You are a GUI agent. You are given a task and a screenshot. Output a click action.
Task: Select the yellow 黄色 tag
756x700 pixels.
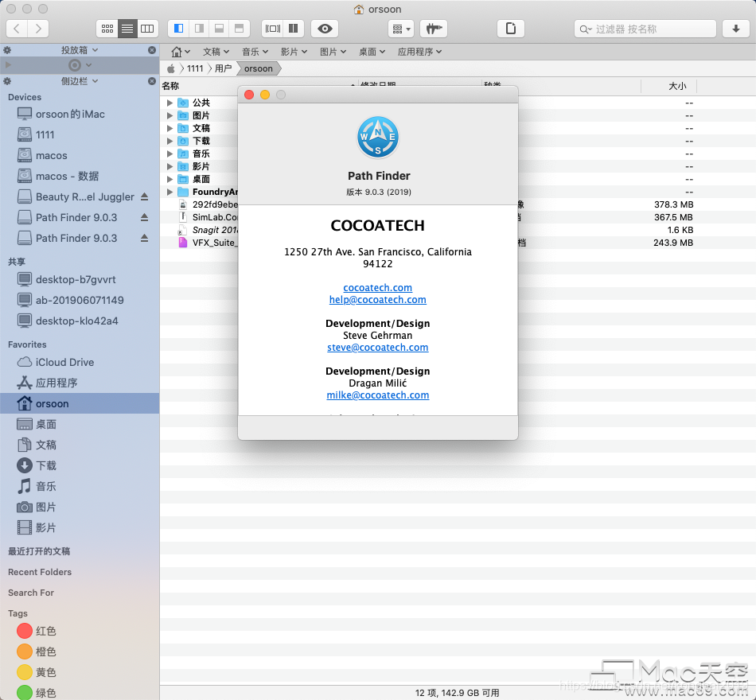tap(80, 672)
